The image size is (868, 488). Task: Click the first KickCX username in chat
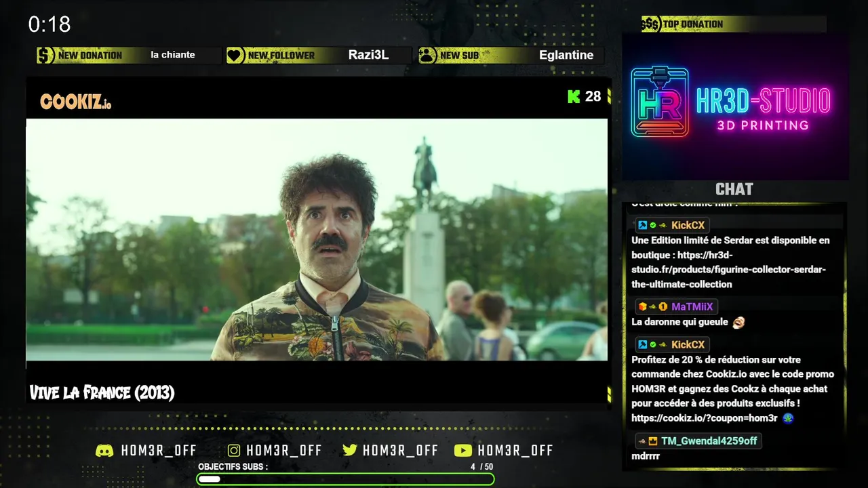[688, 225]
